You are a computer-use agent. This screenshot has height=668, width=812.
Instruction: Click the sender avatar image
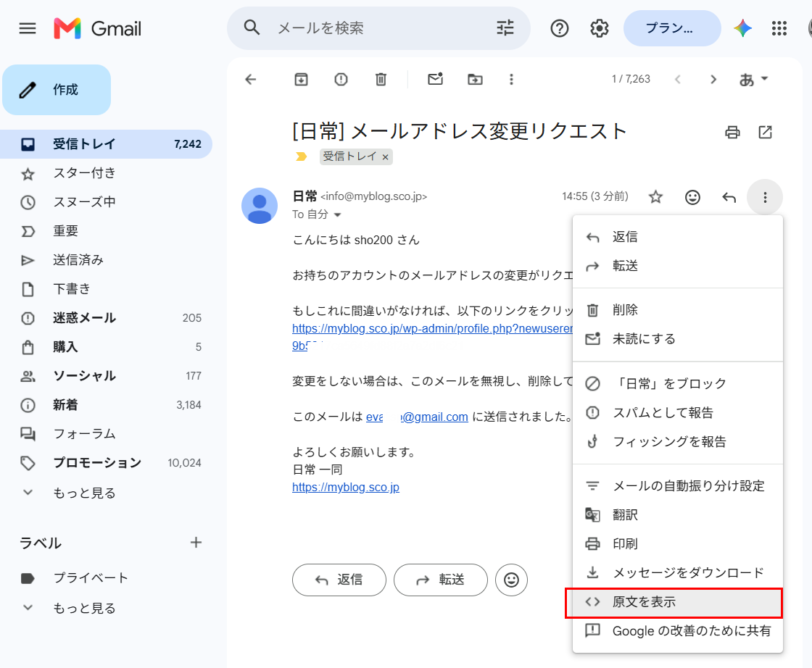pos(260,206)
